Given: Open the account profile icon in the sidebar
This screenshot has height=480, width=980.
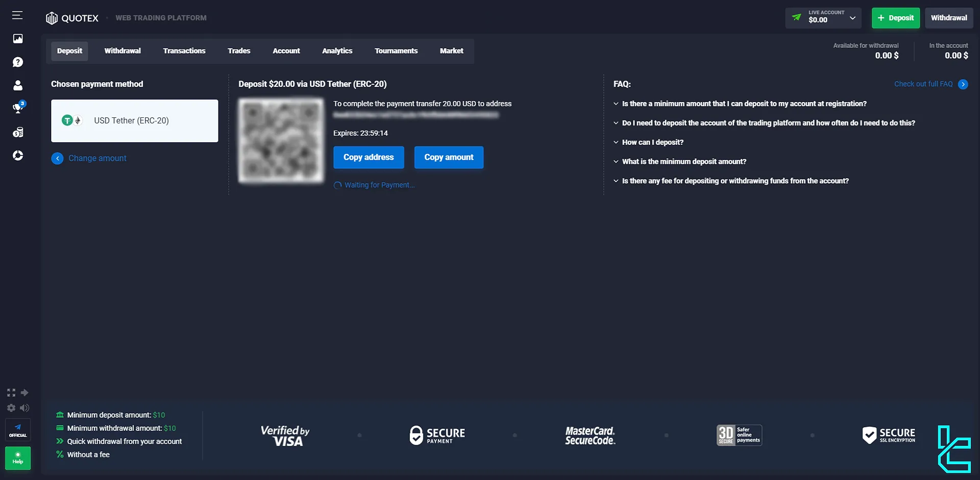Looking at the screenshot, I should 18,85.
